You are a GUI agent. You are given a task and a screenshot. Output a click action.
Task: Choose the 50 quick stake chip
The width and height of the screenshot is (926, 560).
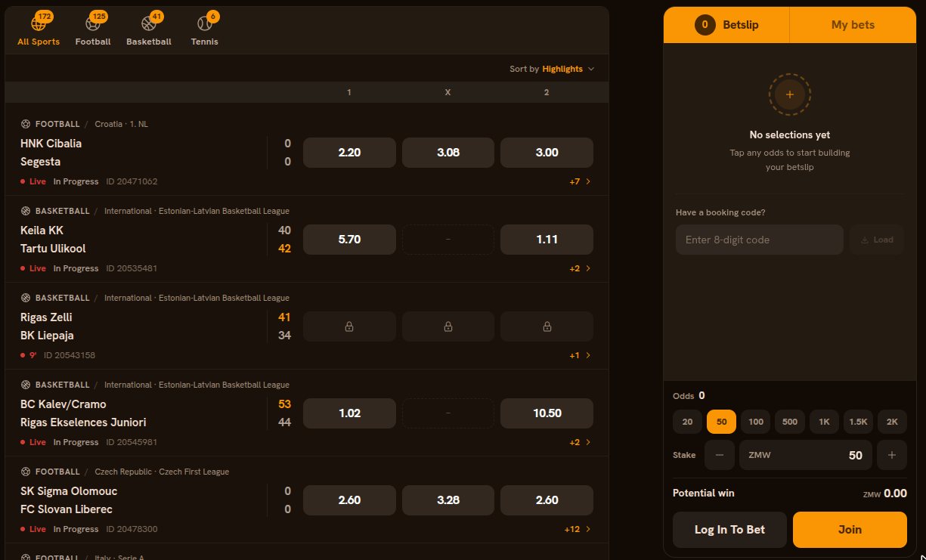pos(721,422)
